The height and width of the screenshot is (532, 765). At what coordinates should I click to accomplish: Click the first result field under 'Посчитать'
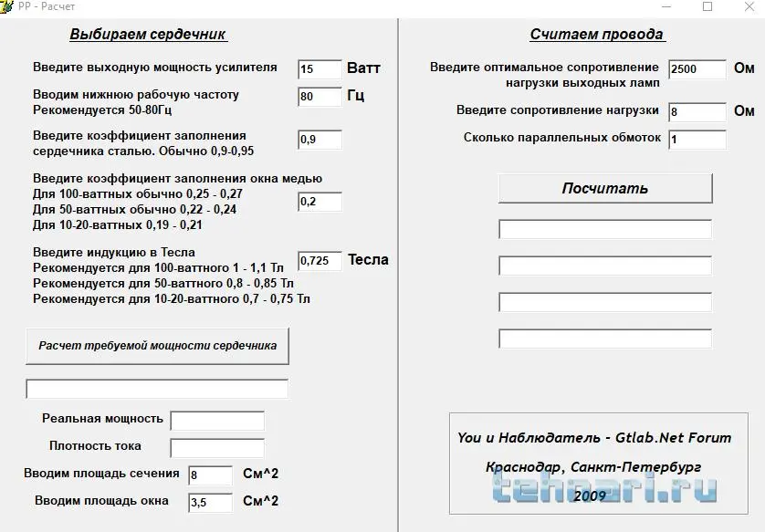[604, 229]
